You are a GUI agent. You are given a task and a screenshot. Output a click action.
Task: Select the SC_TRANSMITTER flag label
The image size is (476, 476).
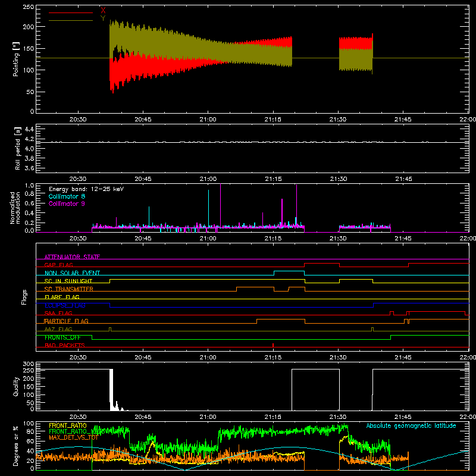pyautogui.click(x=68, y=289)
